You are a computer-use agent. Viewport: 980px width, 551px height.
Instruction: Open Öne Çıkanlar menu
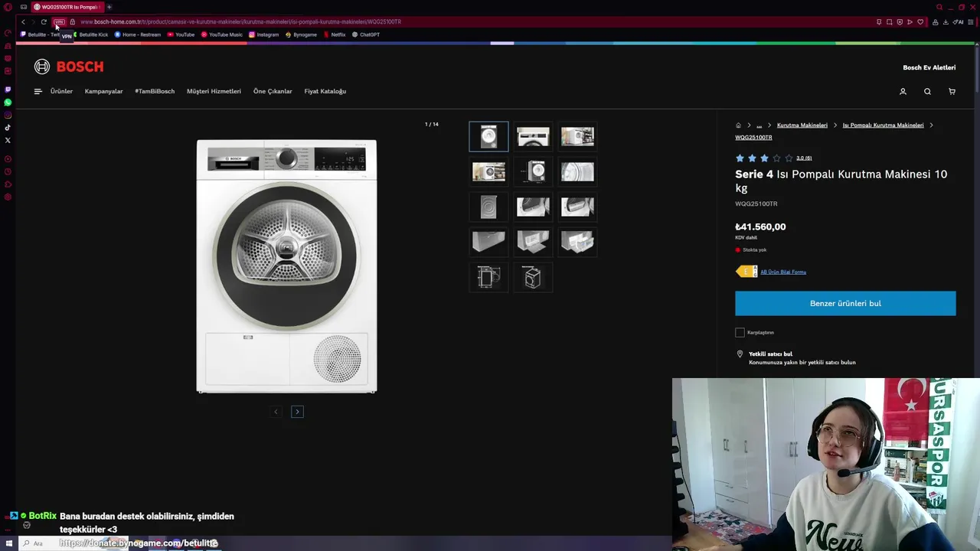[x=273, y=91]
